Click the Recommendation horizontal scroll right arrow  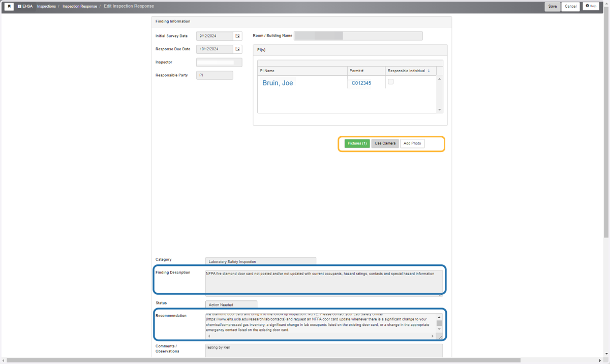click(433, 336)
